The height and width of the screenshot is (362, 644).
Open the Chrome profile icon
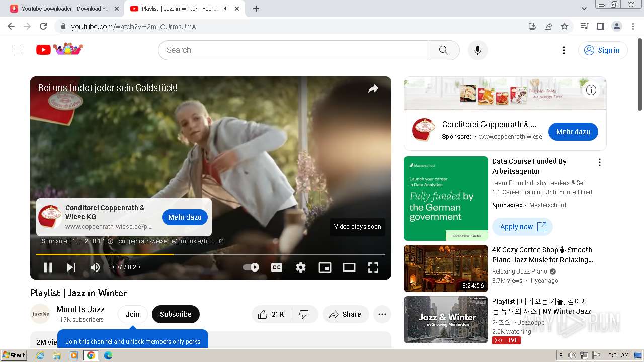pos(616,26)
